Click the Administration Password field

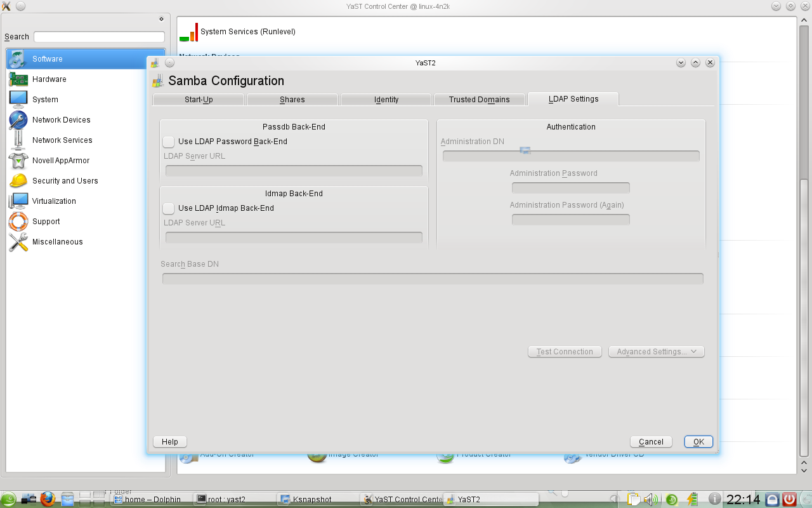tap(571, 188)
